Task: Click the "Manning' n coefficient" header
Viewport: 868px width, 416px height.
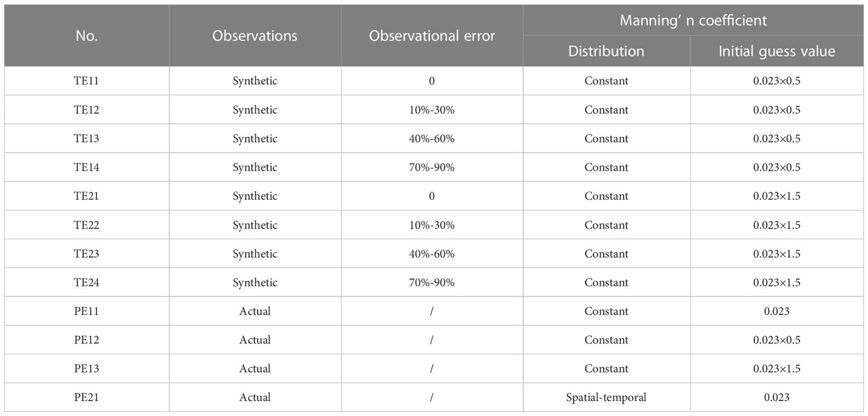Action: 693,20
